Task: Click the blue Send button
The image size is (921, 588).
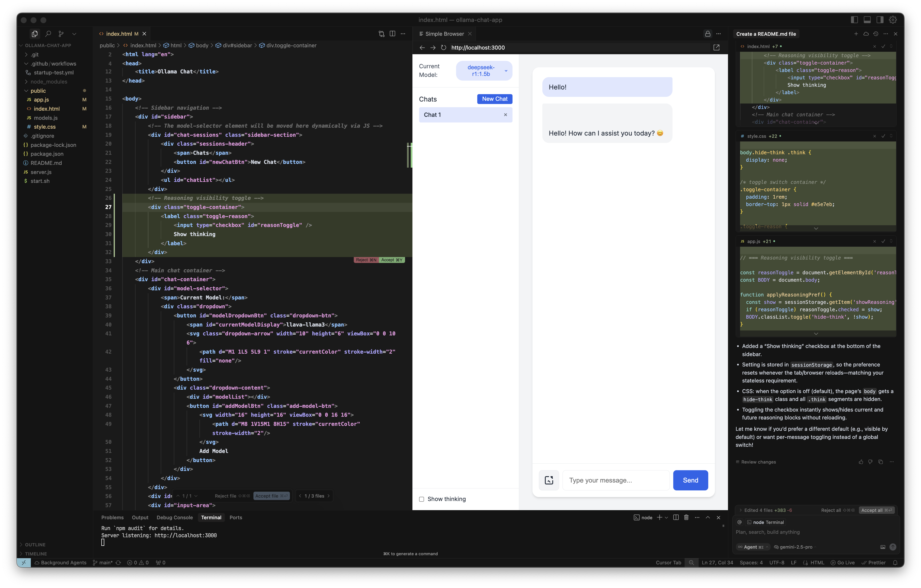Action: pyautogui.click(x=690, y=480)
